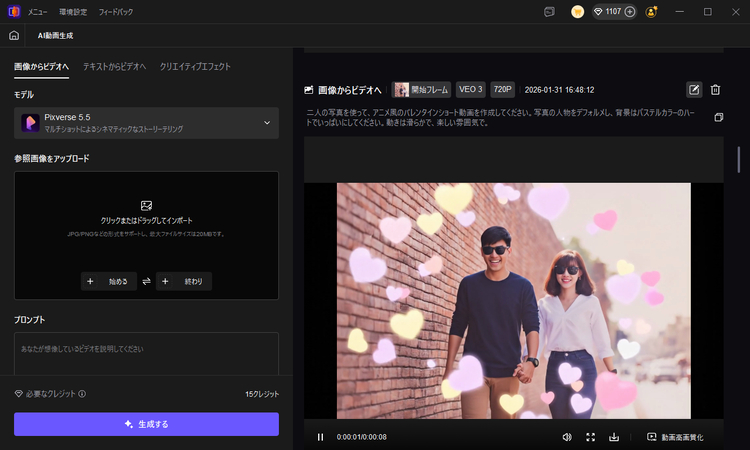Click the image import icon in upload area
Image resolution: width=750 pixels, height=450 pixels.
tap(146, 206)
